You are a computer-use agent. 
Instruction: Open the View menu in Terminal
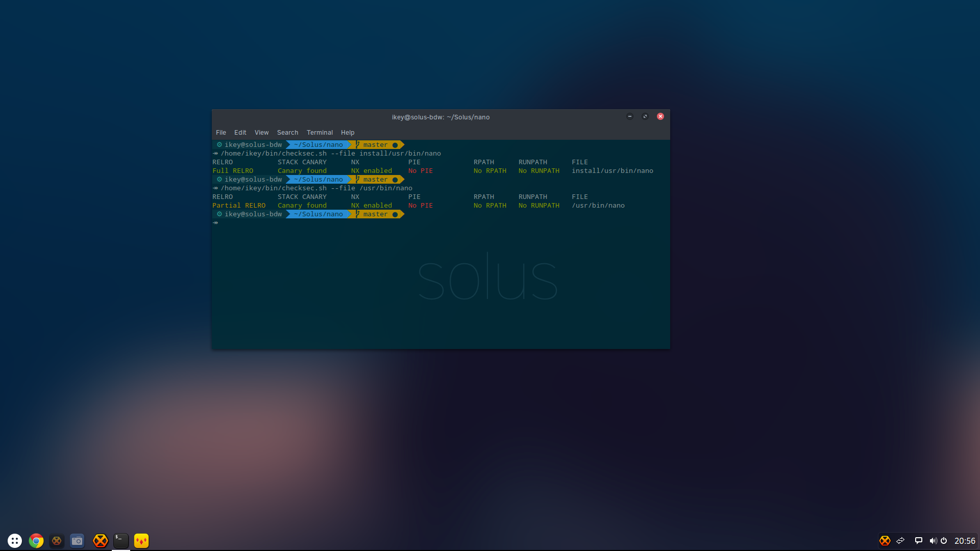pos(262,133)
